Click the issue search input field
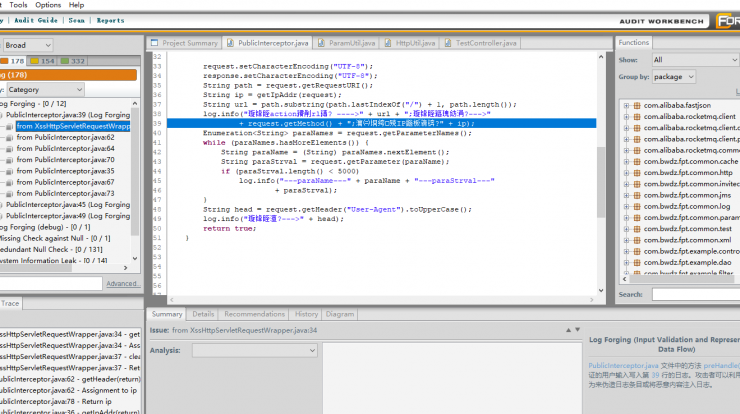 [x=50, y=283]
